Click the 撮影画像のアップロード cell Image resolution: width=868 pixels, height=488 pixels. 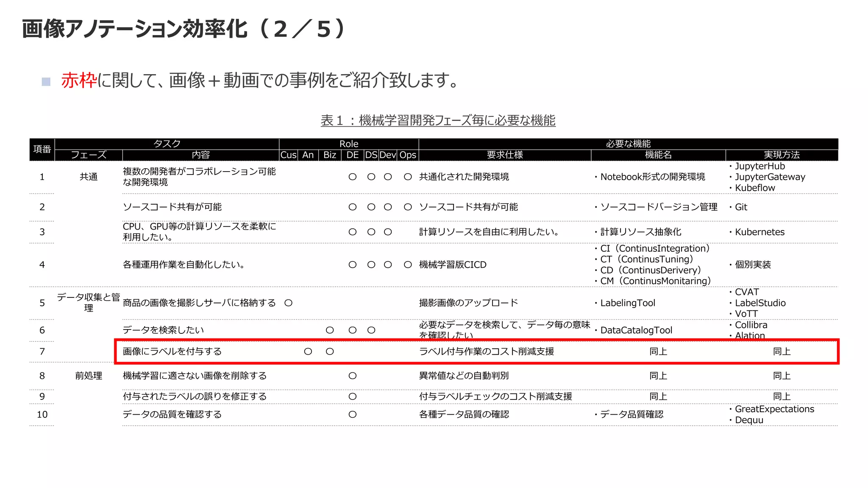[x=468, y=303]
